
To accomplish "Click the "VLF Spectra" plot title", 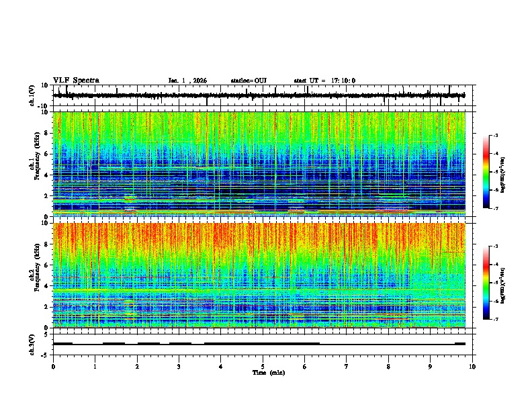I will point(76,81).
